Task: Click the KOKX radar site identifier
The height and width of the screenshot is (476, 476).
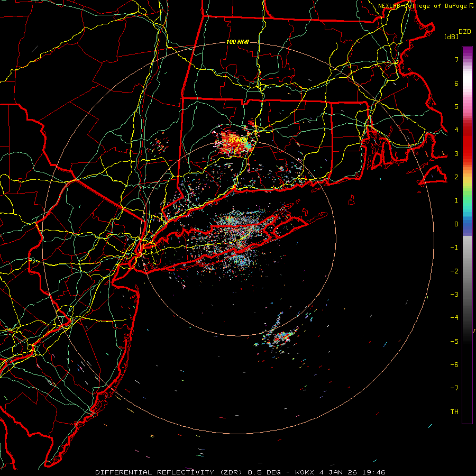Action: click(306, 472)
